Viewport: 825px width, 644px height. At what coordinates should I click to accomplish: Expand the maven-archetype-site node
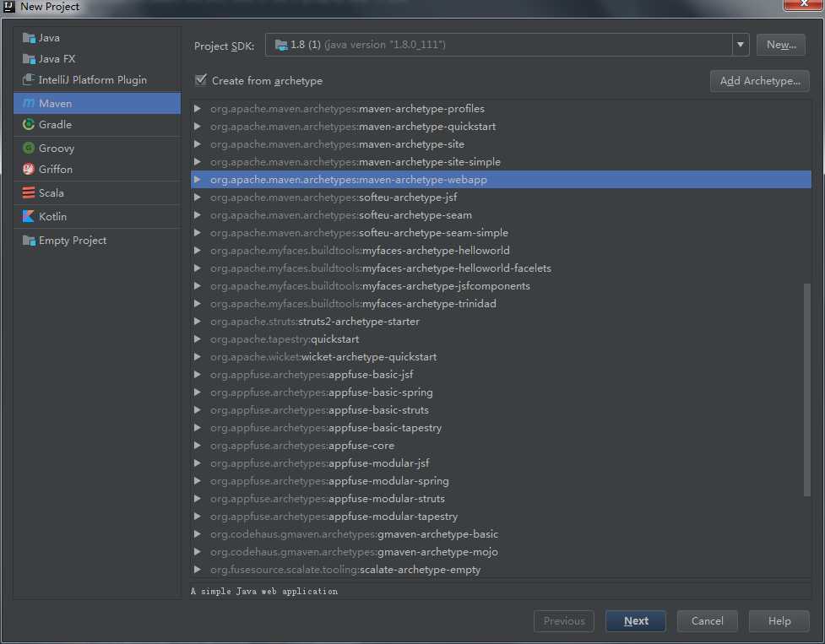click(198, 144)
